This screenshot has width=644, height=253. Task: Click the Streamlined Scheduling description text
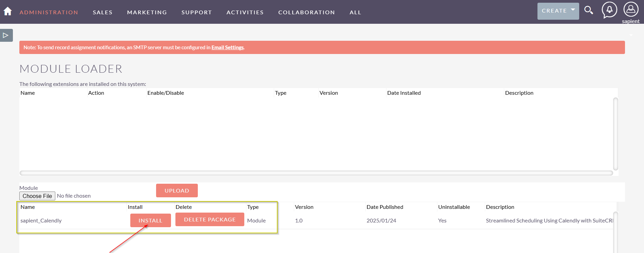pyautogui.click(x=549, y=220)
